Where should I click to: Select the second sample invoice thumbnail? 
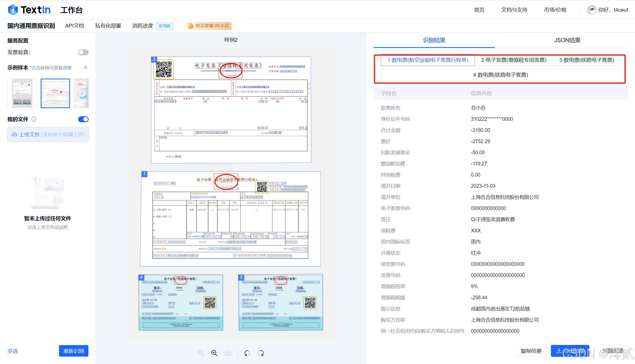pos(55,93)
